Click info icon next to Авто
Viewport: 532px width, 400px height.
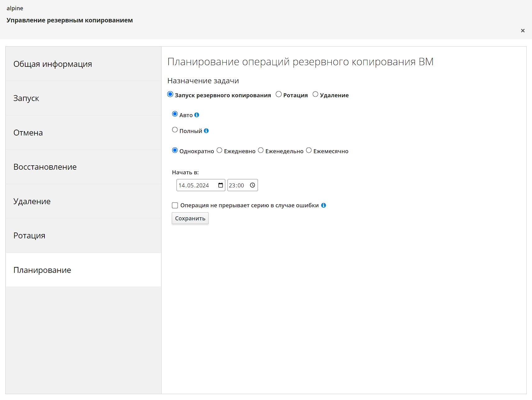197,115
